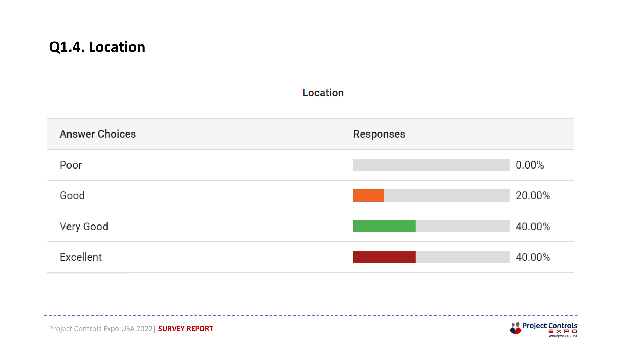Click the red SURVEY REPORT footer text
644x362 pixels.
click(185, 329)
